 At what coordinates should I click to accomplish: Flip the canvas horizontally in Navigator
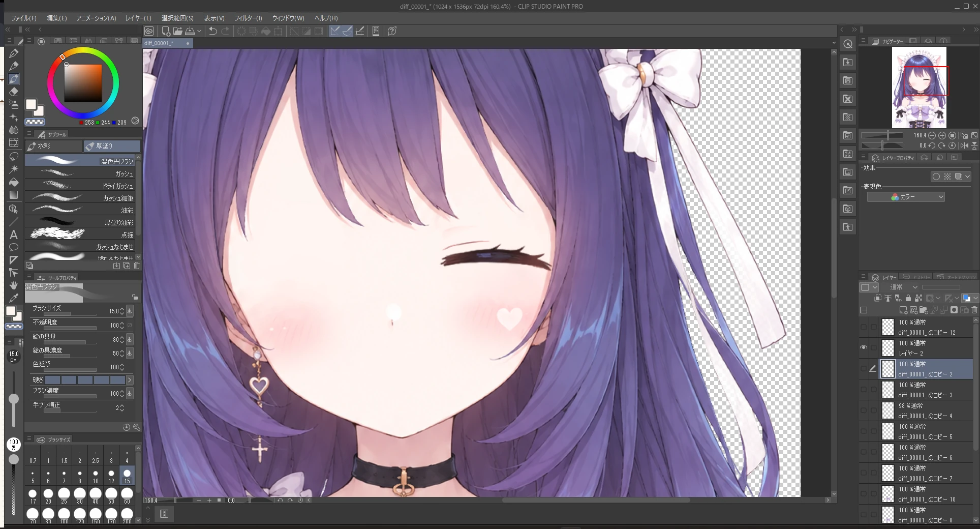[x=964, y=145]
